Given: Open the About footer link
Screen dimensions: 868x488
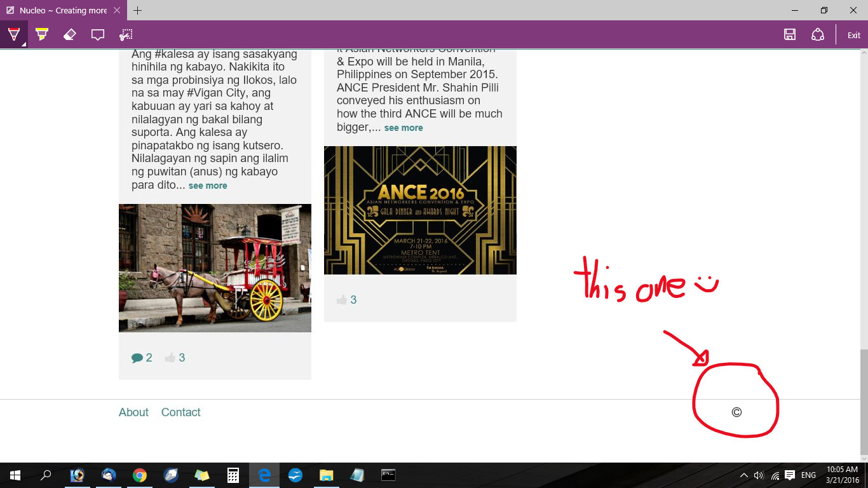Looking at the screenshot, I should coord(133,412).
